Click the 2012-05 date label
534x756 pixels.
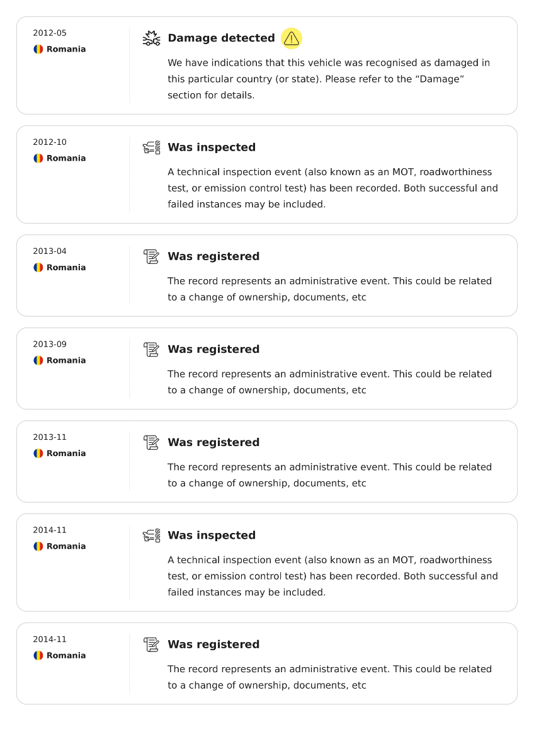pos(50,33)
